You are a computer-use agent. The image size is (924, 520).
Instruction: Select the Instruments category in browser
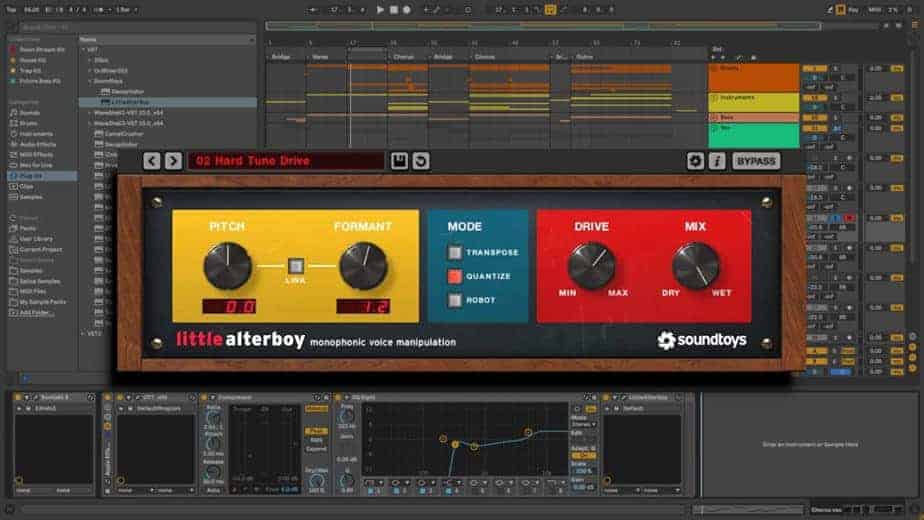(35, 134)
